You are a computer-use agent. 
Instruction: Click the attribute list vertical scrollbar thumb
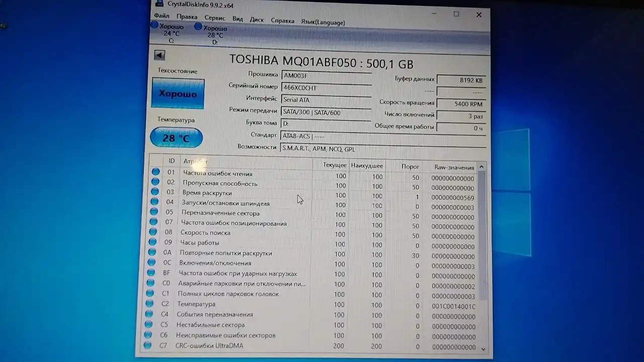click(x=482, y=235)
